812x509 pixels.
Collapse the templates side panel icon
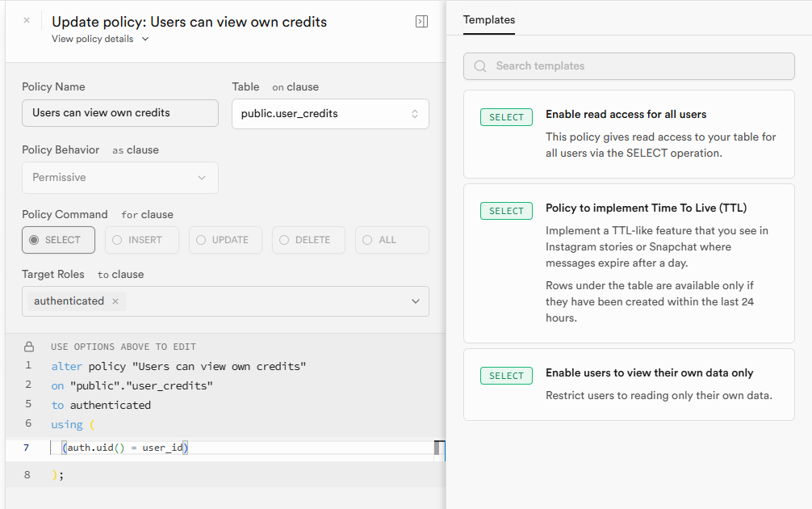pyautogui.click(x=421, y=22)
